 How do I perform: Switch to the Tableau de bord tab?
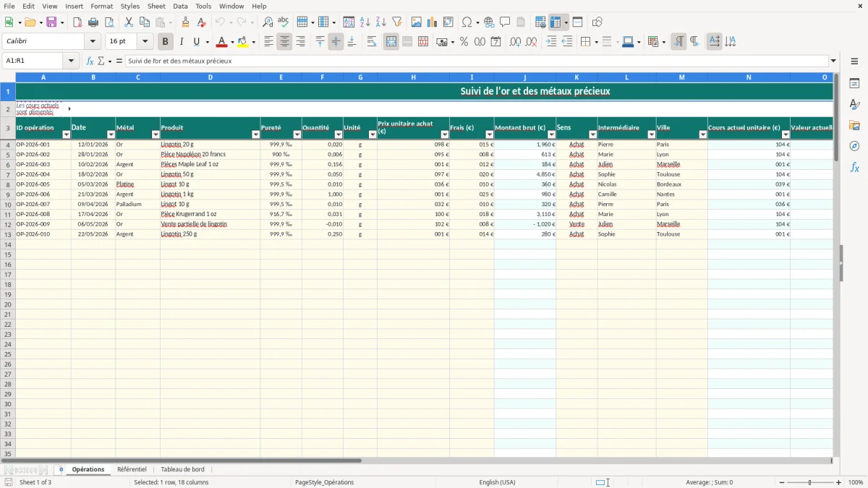pos(182,470)
